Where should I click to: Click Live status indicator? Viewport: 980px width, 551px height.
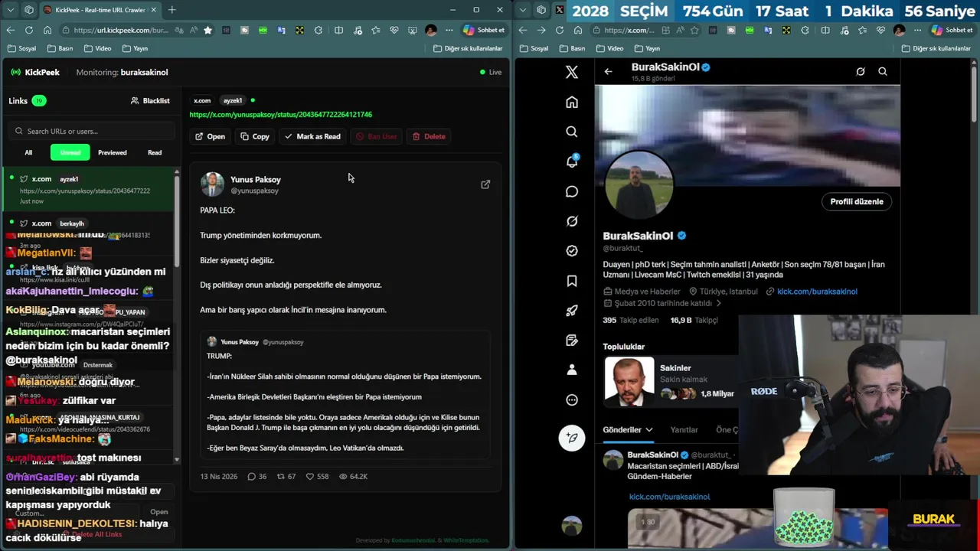pyautogui.click(x=491, y=72)
